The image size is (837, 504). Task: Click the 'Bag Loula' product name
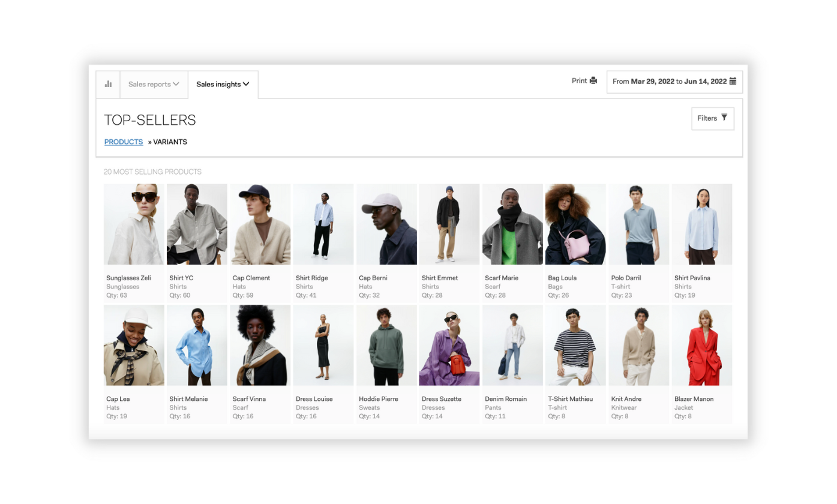tap(562, 278)
